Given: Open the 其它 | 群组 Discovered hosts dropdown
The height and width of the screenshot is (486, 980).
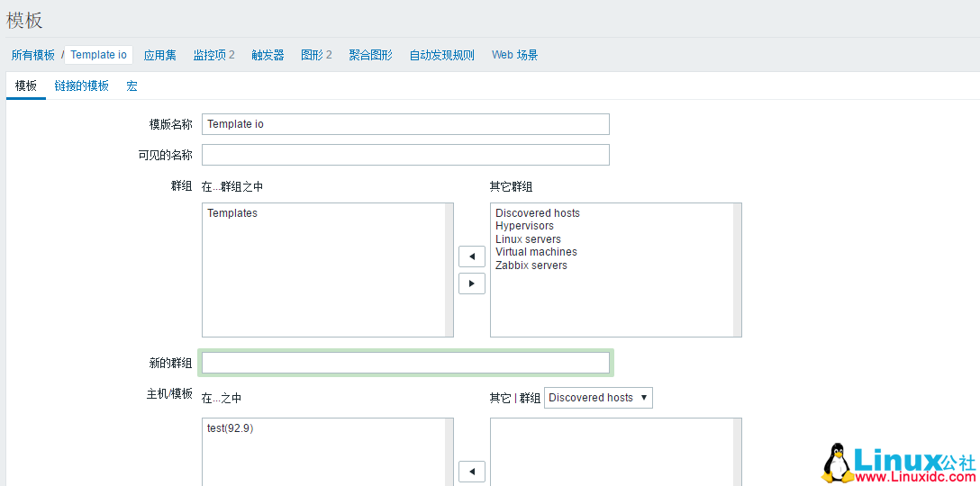Looking at the screenshot, I should click(598, 398).
